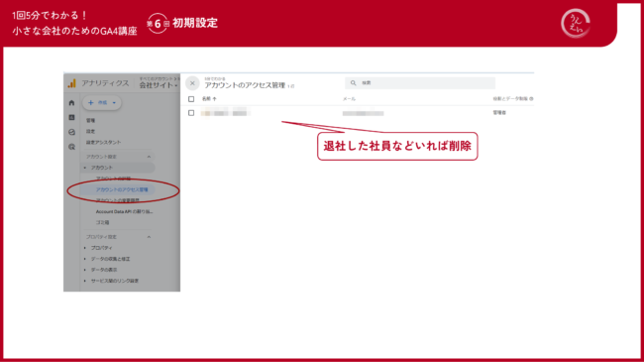Click the magnifier icon in search box
The width and height of the screenshot is (644, 362).
click(354, 83)
